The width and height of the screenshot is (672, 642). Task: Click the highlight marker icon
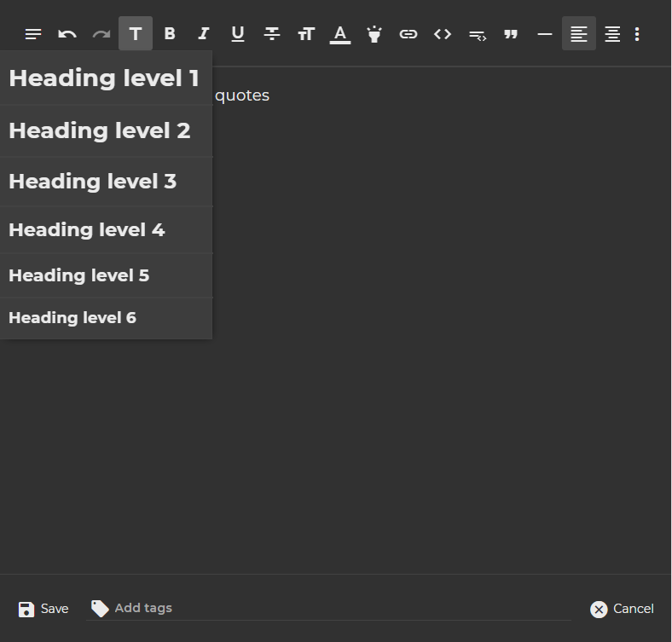click(374, 34)
